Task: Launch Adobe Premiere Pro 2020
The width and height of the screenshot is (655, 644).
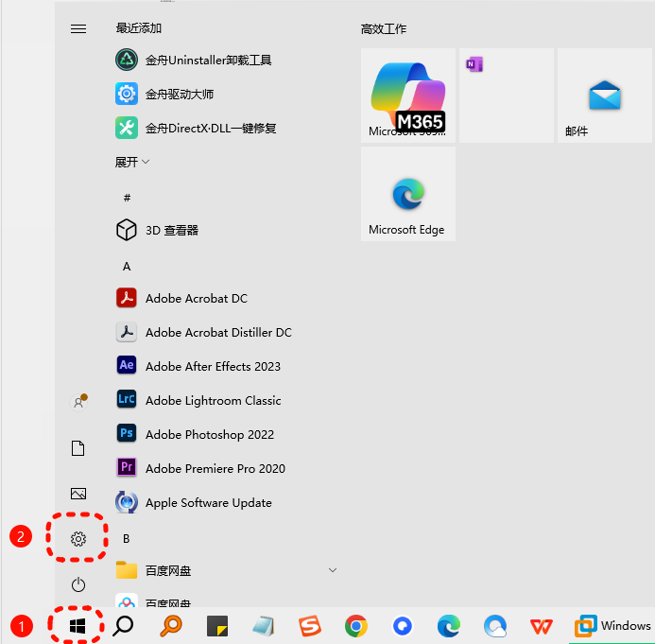Action: click(200, 468)
